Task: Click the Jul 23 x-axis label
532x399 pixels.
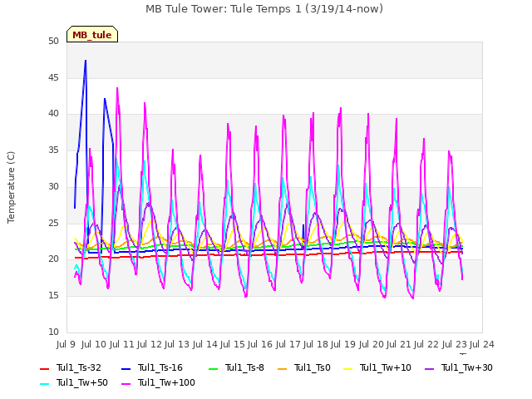Action: click(x=455, y=344)
